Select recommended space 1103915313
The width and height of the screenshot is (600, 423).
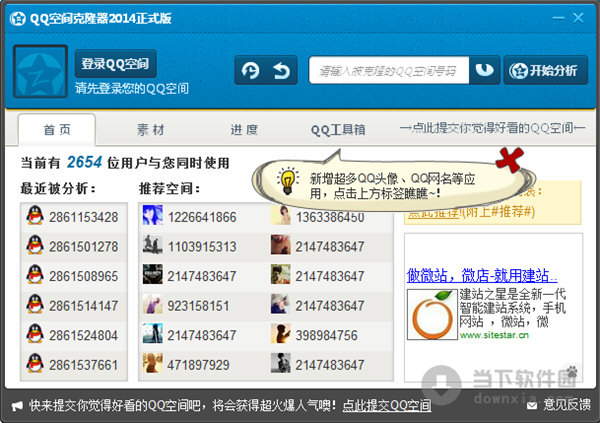click(202, 247)
